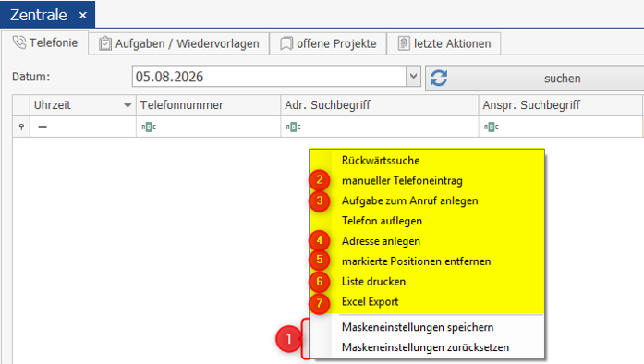Click the clipboard icon on Aufgaben tab
The width and height of the screenshot is (644, 364).
(x=105, y=43)
